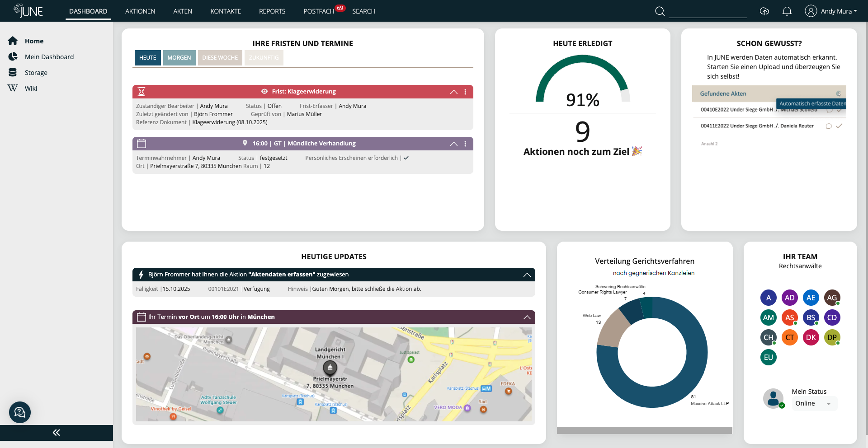Open the notification bell
Screen dimensions: 868x448
click(787, 11)
